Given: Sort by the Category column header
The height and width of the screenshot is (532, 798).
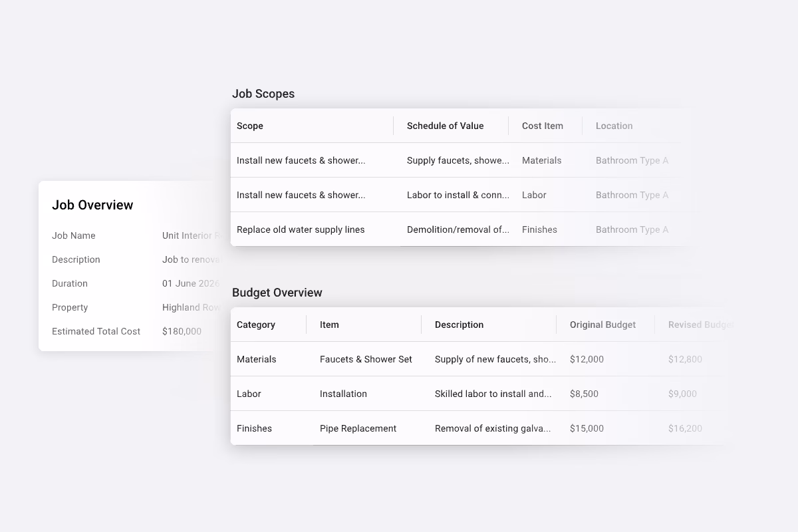Looking at the screenshot, I should point(257,325).
